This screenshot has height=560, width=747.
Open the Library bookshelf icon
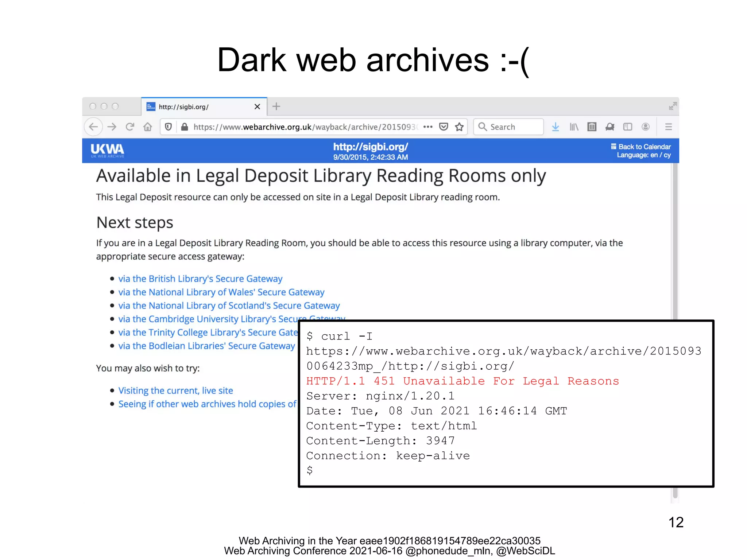tap(574, 127)
